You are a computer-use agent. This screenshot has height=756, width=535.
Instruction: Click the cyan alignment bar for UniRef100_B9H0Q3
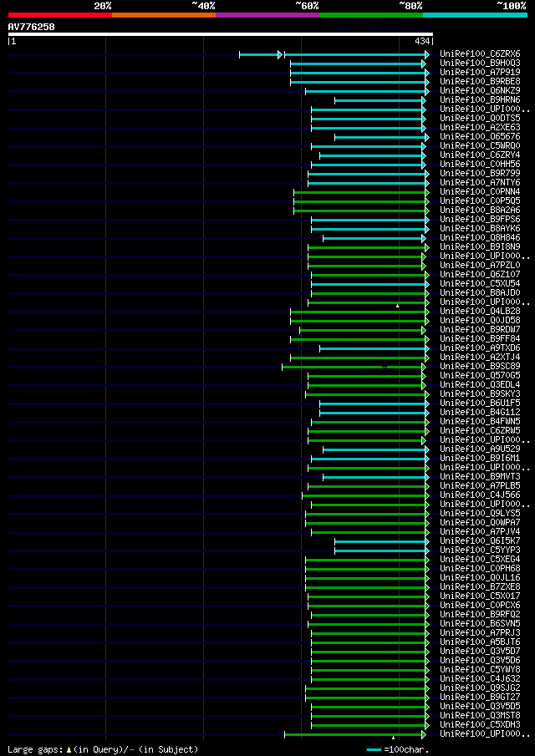[356, 63]
